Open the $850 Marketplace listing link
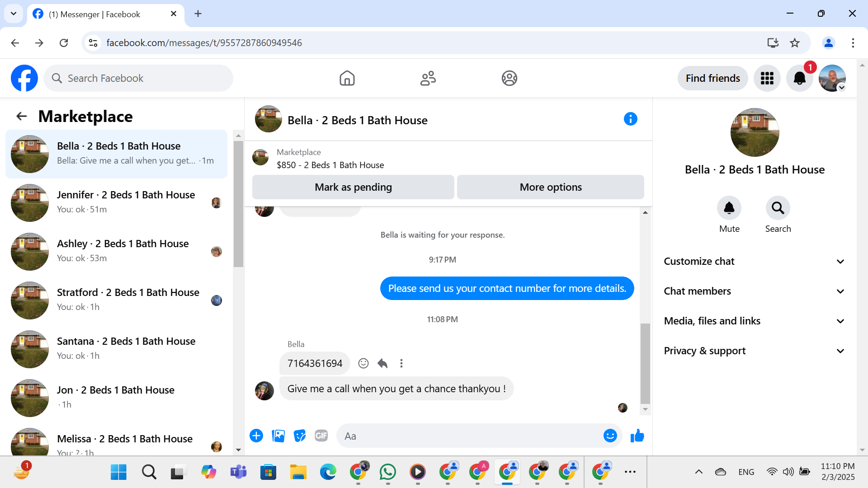The height and width of the screenshot is (488, 868). [x=330, y=165]
